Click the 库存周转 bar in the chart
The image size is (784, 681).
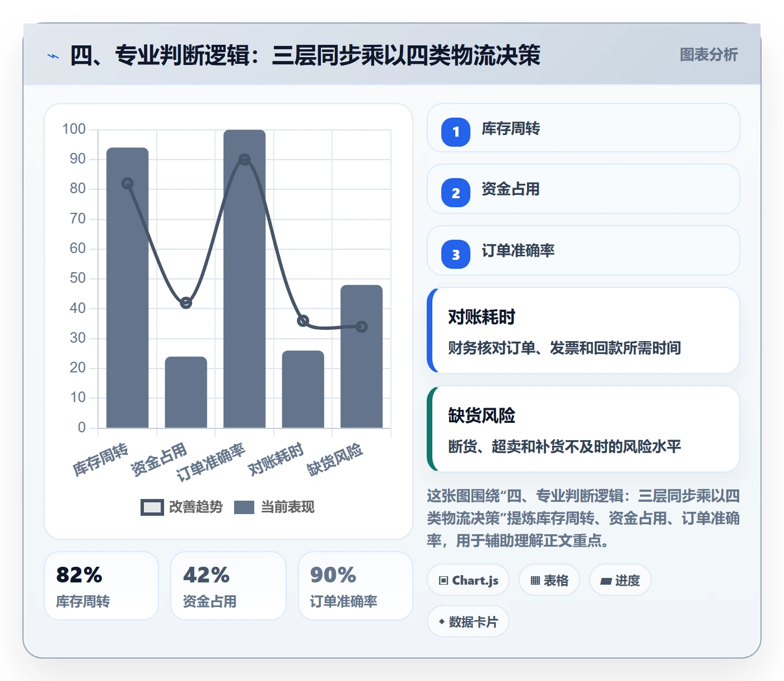point(128,288)
